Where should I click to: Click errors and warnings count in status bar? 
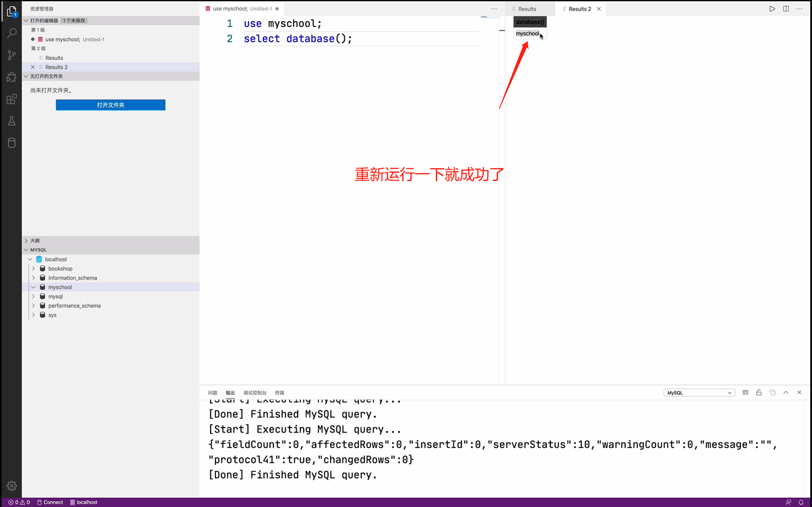[x=19, y=502]
